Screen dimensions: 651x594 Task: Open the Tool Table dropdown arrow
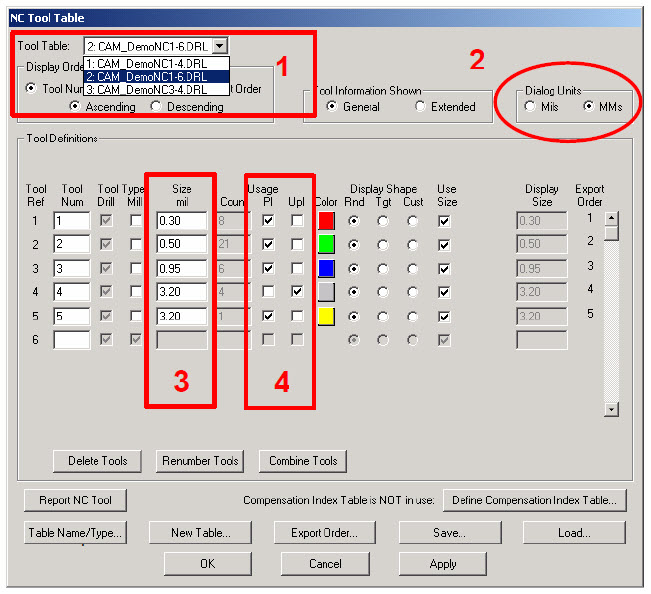click(x=220, y=46)
